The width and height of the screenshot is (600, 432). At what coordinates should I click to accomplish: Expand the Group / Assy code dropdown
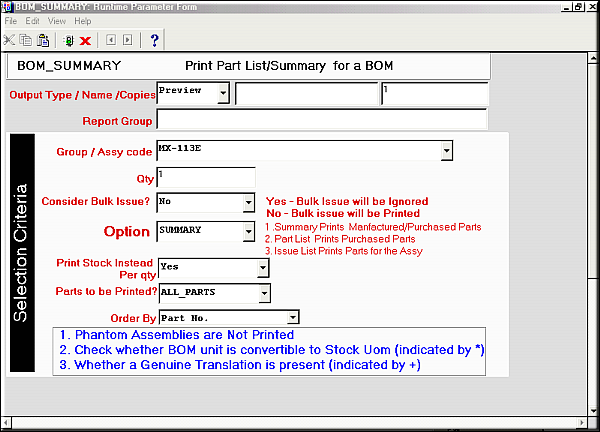pos(447,151)
